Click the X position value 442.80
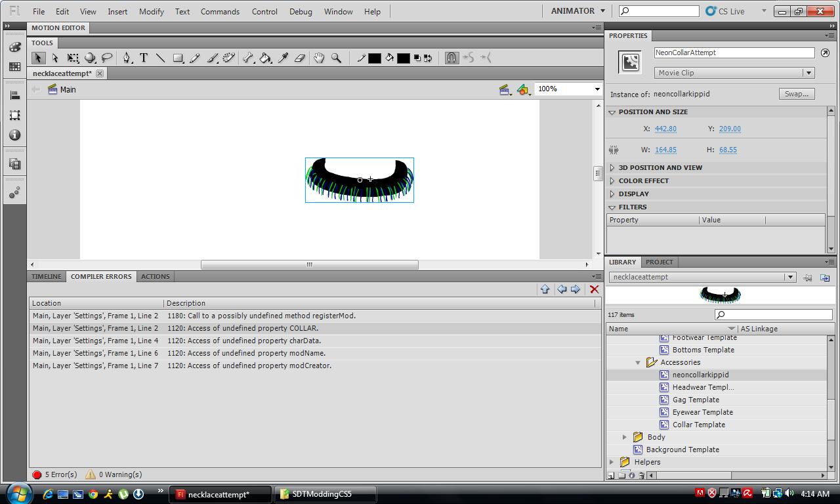This screenshot has height=504, width=840. coord(665,129)
